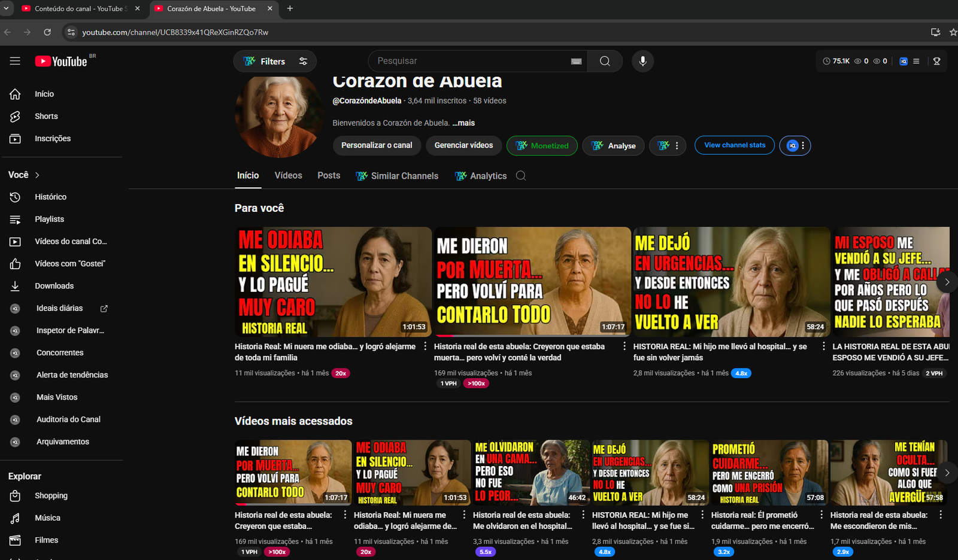Open options for Él prometió cuidarme video
This screenshot has width=958, height=560.
click(821, 515)
